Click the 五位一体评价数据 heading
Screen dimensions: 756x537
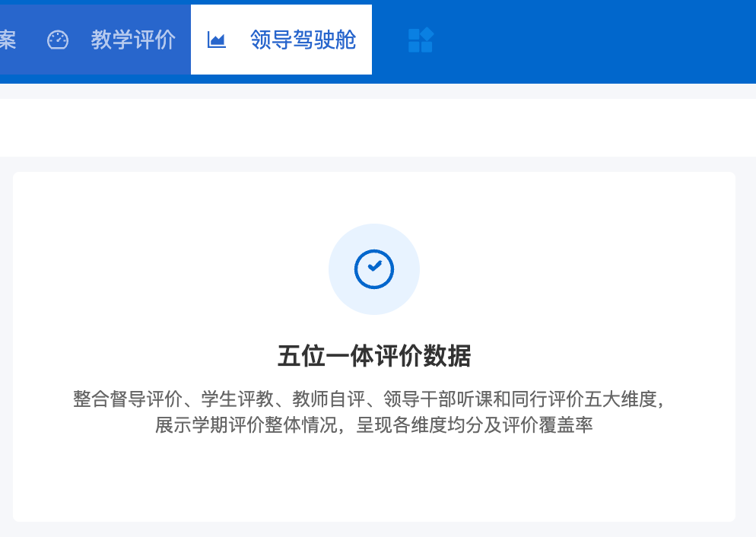tap(374, 356)
